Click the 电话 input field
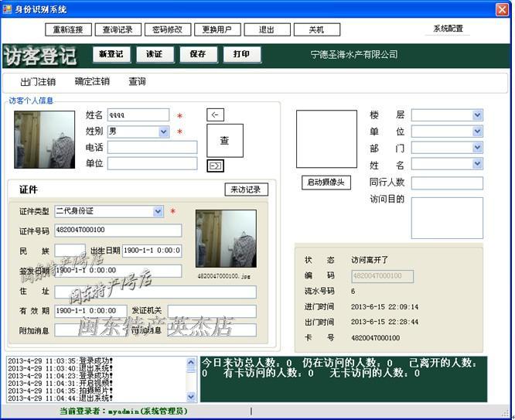The image size is (515, 420). tap(152, 147)
